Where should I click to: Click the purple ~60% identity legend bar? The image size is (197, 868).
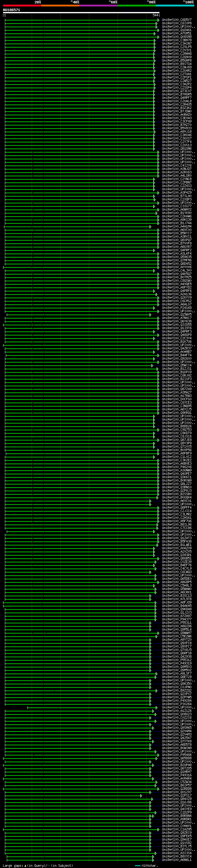tap(98, 6)
